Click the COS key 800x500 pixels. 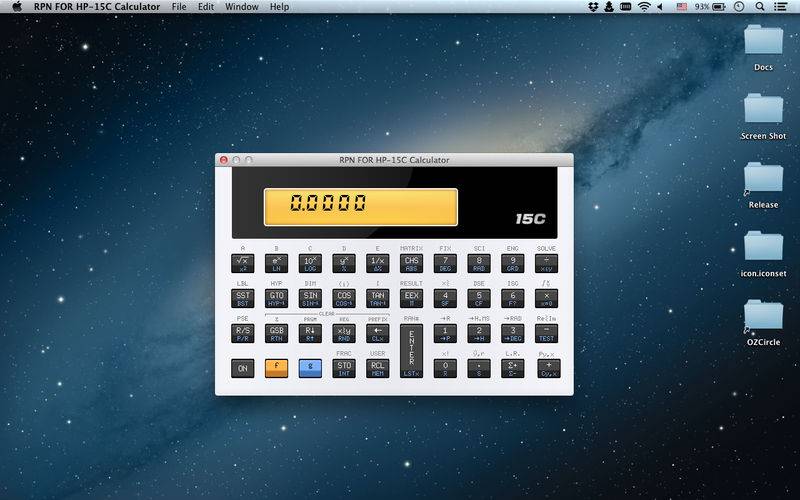(344, 298)
